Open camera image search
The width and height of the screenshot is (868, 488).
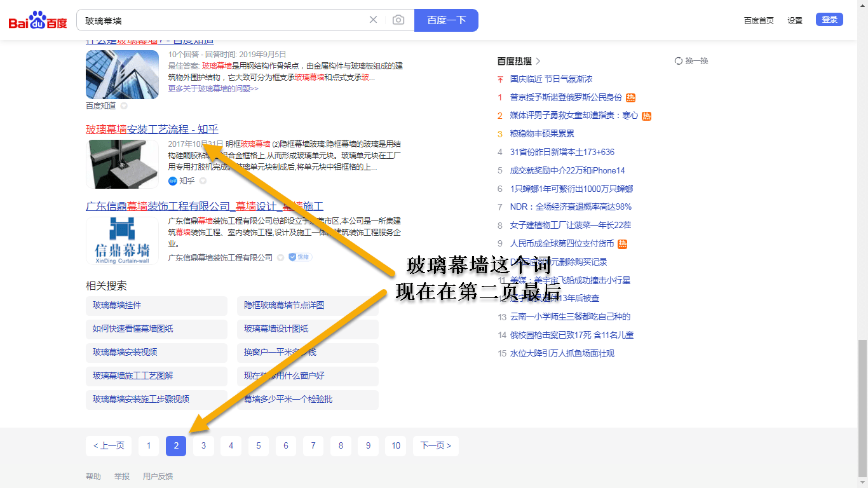398,20
